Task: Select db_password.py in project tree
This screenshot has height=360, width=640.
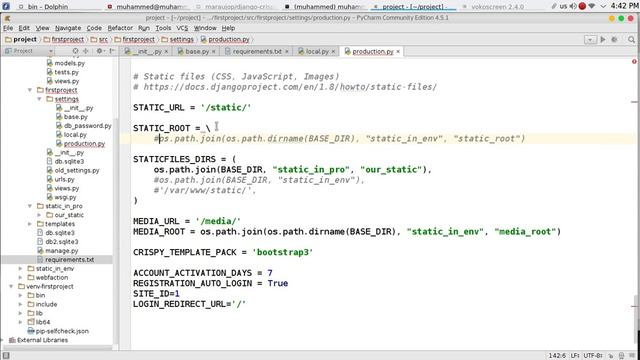Action: pos(87,126)
